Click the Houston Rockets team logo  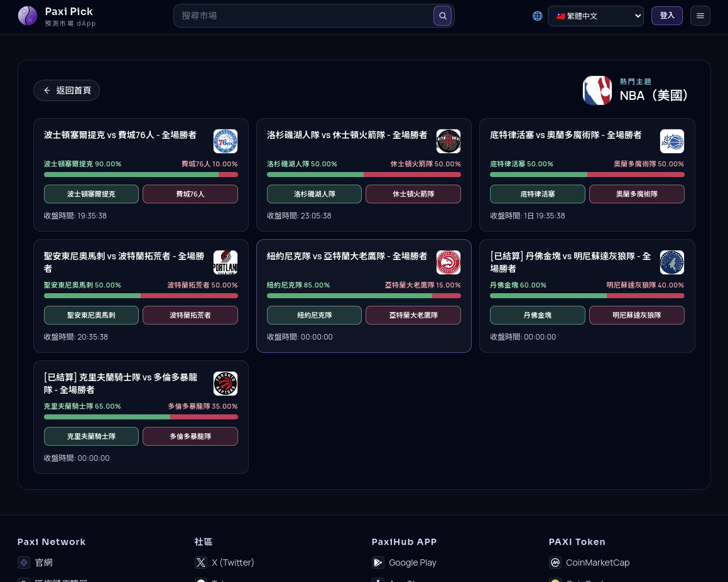448,141
